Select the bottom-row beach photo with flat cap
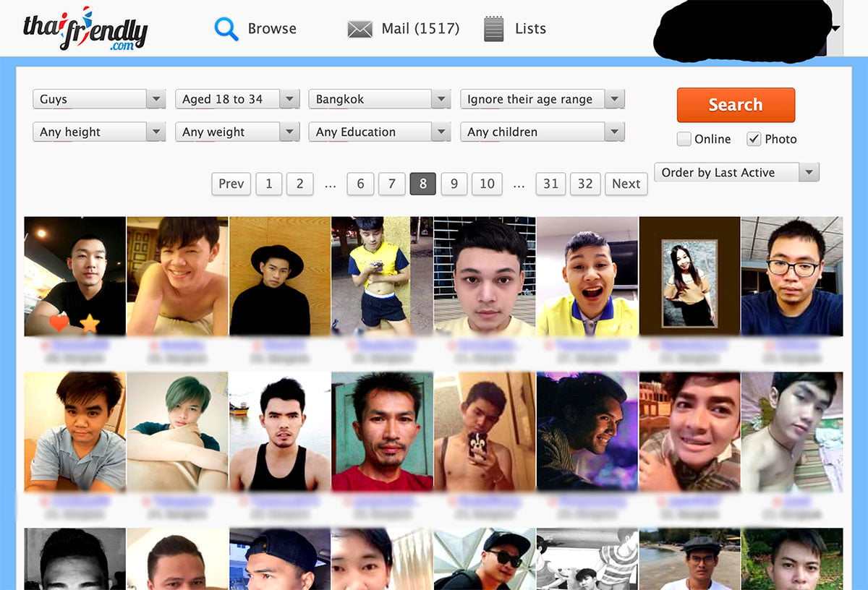This screenshot has height=590, width=868. pyautogui.click(x=689, y=559)
